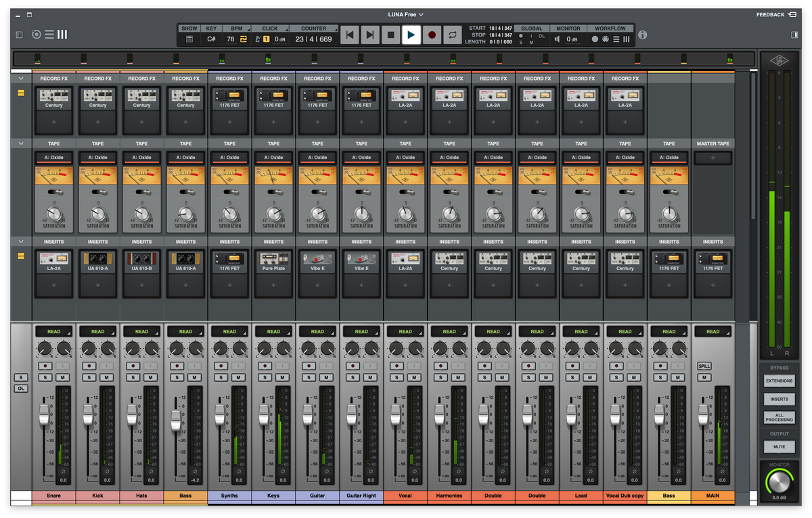
Task: Open 1176 FET Record FX on Synths
Action: [x=229, y=99]
